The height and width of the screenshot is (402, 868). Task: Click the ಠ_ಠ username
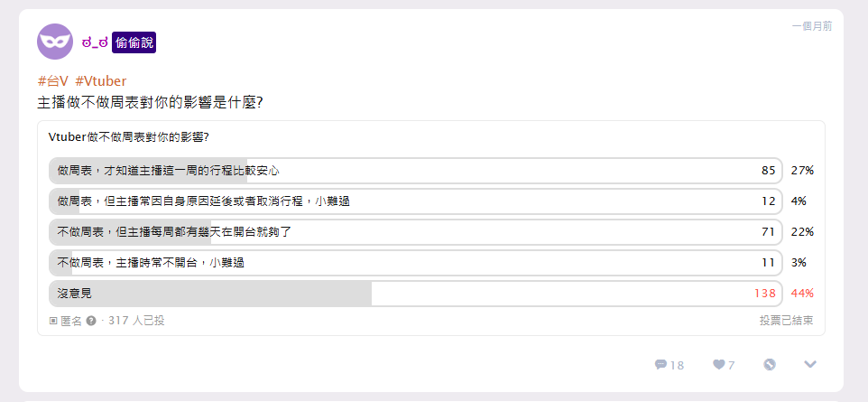[x=95, y=42]
